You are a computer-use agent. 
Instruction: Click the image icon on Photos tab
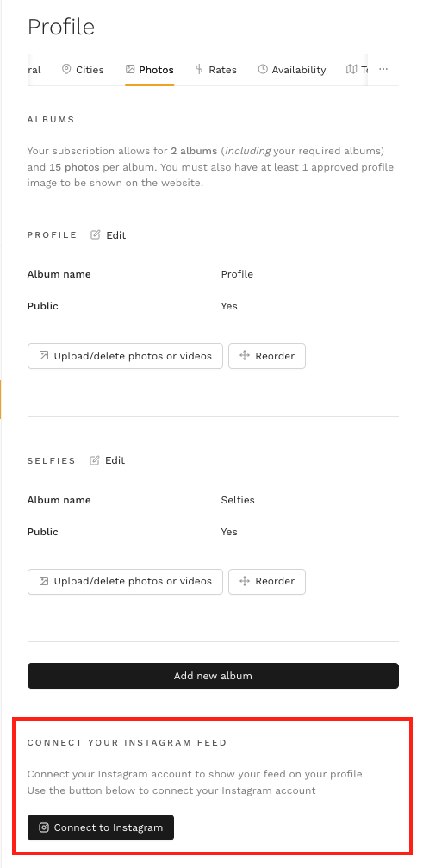tap(130, 69)
